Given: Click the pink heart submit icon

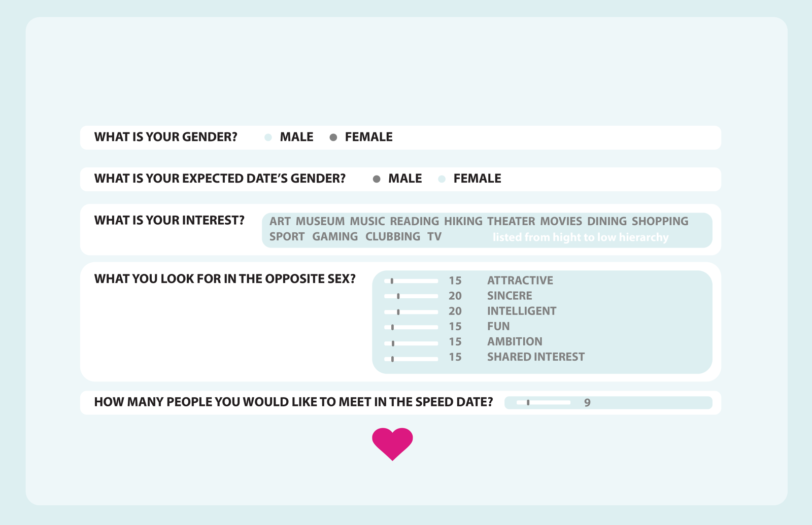Looking at the screenshot, I should coord(392,443).
